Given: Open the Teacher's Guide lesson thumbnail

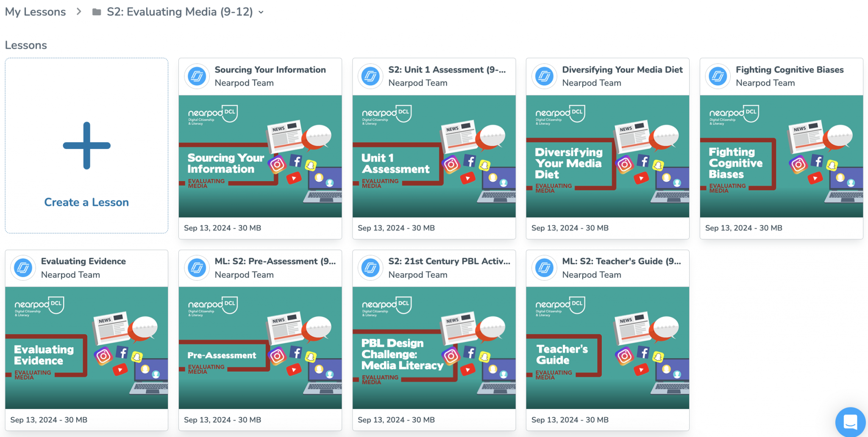Looking at the screenshot, I should pos(607,347).
